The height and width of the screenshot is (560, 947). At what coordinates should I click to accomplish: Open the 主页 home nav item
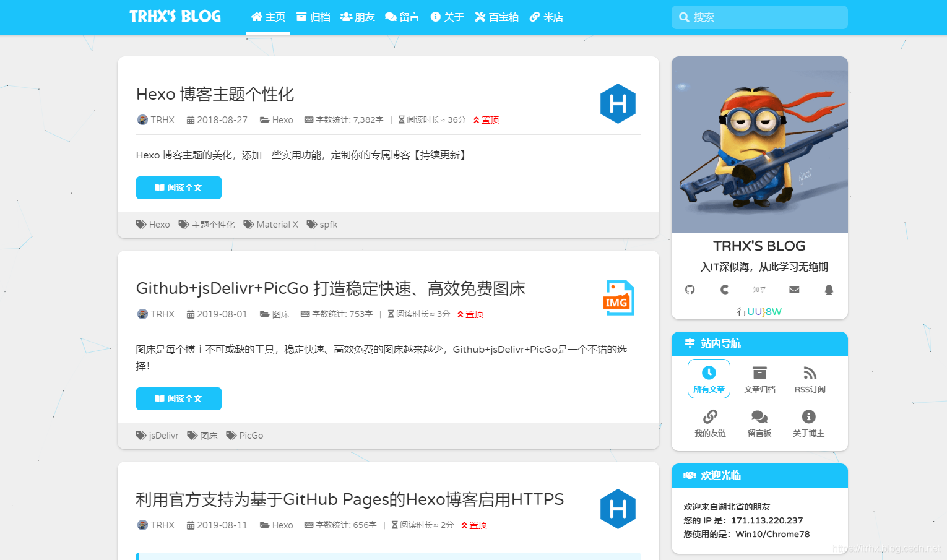(x=268, y=17)
